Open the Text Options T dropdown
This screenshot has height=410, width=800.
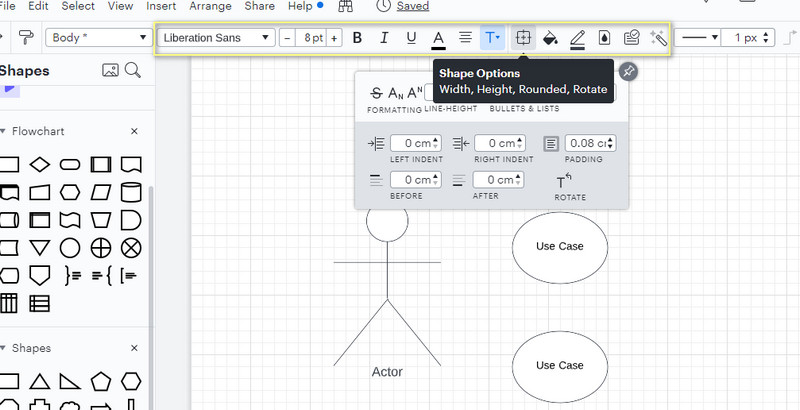[492, 38]
